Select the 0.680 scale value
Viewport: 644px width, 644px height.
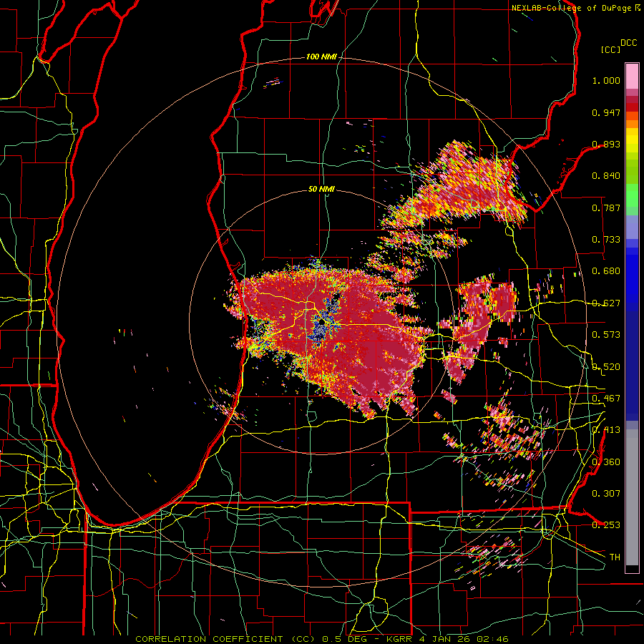pos(606,271)
